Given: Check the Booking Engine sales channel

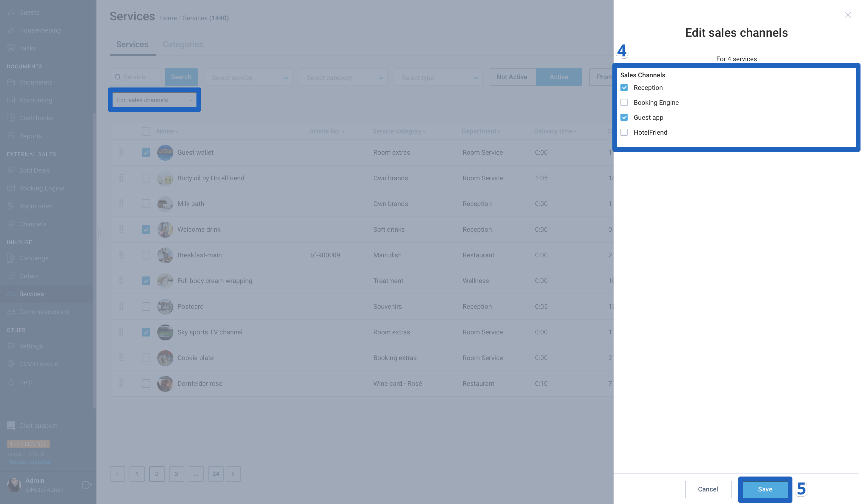Looking at the screenshot, I should [624, 103].
